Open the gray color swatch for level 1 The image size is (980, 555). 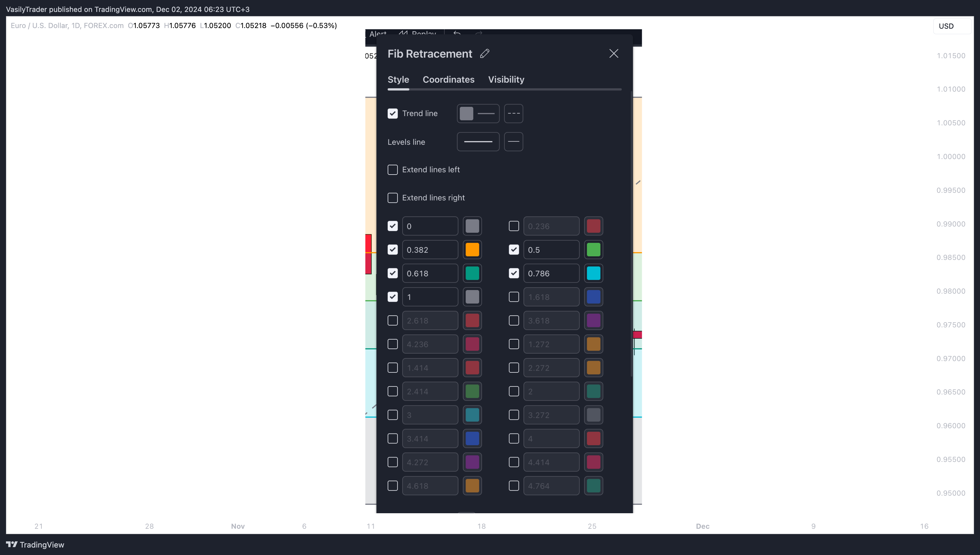point(472,297)
